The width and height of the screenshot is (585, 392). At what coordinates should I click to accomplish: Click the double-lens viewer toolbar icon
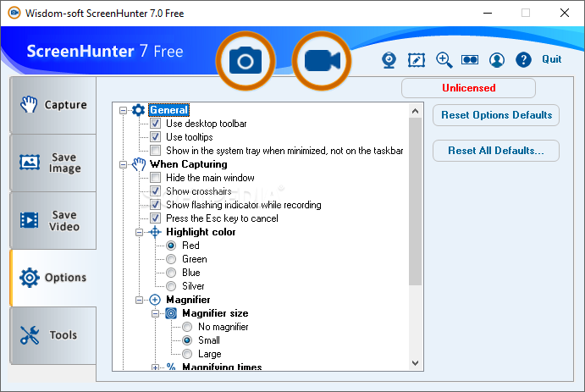click(x=470, y=59)
